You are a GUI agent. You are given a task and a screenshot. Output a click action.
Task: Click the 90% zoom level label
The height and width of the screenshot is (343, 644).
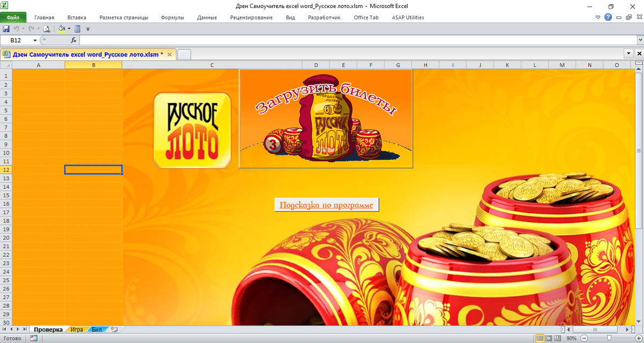572,338
